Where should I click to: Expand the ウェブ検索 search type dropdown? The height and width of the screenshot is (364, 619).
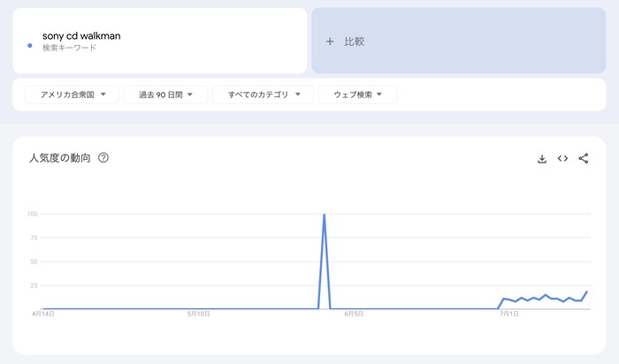click(357, 95)
